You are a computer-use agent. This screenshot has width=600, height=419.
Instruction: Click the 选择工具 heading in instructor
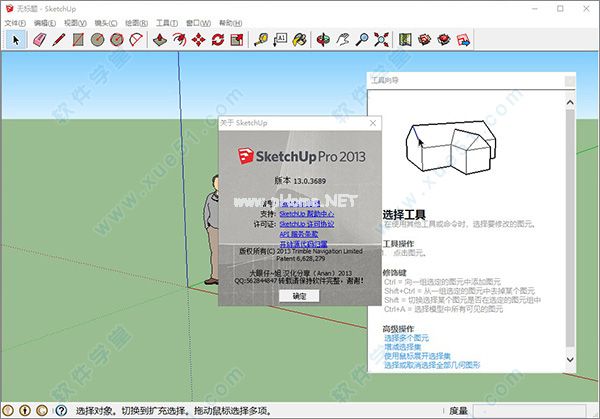[404, 215]
